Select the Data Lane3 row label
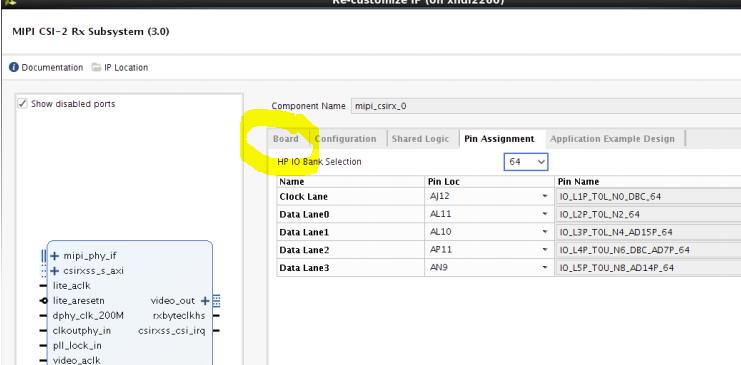This screenshot has width=741, height=365. 304,268
